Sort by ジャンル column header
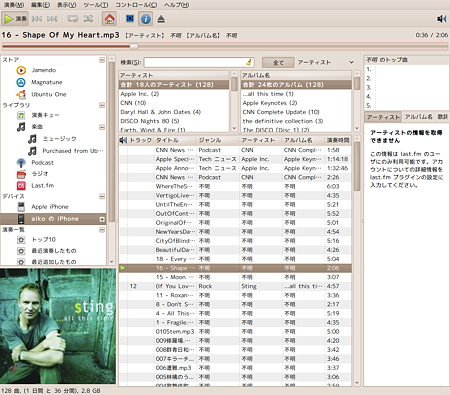This screenshot has height=395, width=450. (x=218, y=140)
